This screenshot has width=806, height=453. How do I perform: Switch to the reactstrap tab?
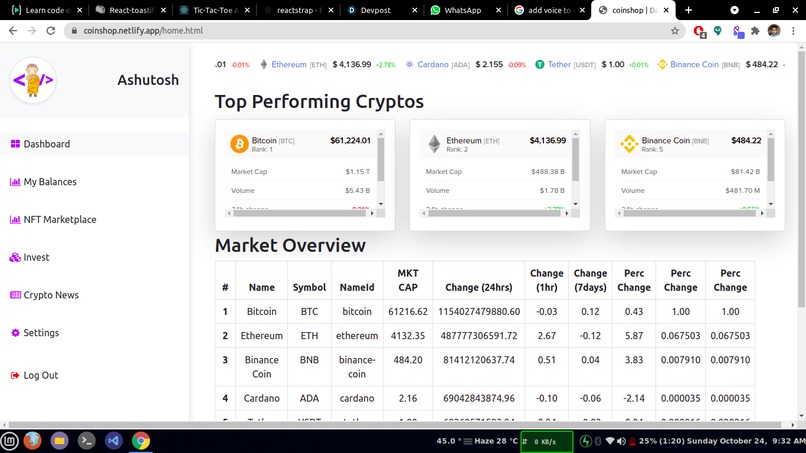pyautogui.click(x=298, y=10)
